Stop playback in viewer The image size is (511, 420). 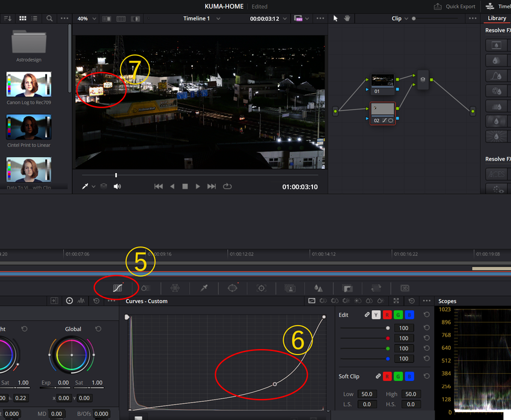click(x=185, y=186)
